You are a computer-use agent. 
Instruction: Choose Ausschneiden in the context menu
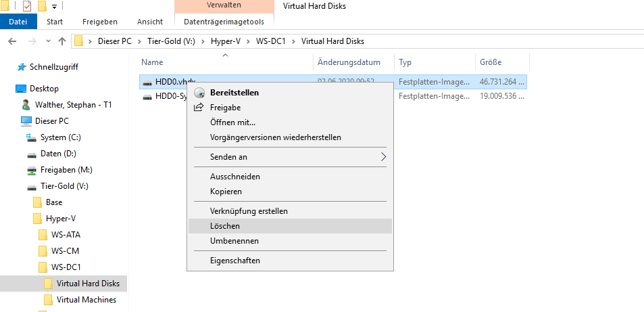[290, 177]
